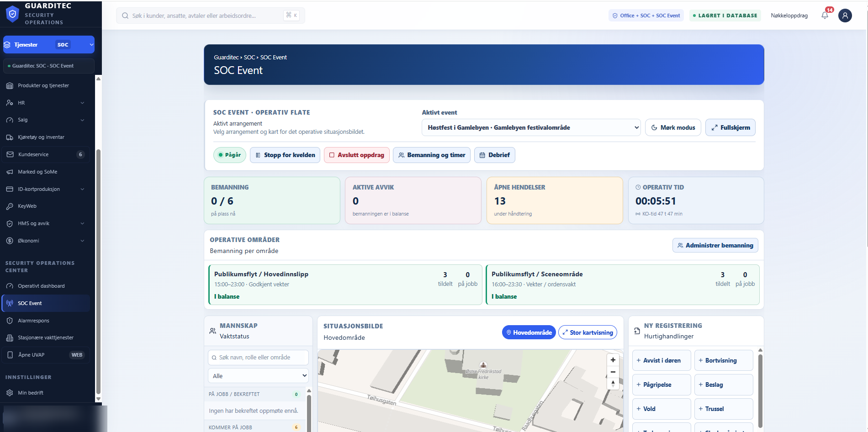Screen dimensions: 868x432
Task: Register a Vold event
Action: pyautogui.click(x=662, y=409)
